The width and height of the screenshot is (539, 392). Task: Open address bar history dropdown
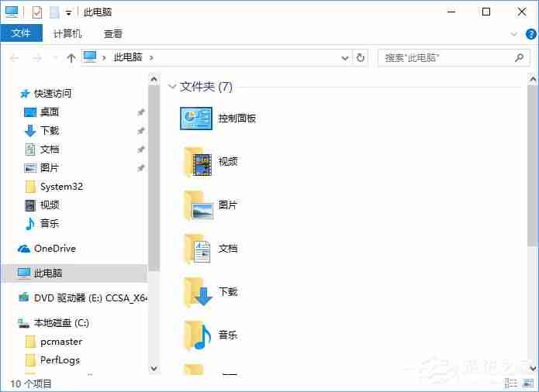click(x=345, y=58)
